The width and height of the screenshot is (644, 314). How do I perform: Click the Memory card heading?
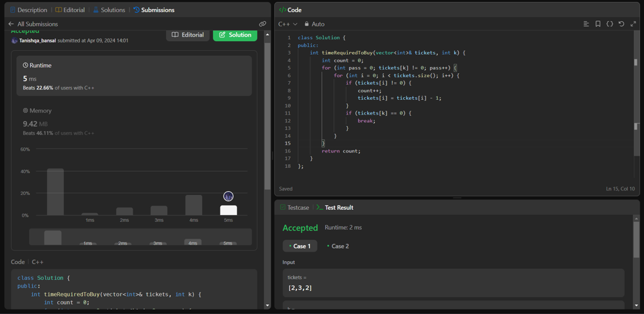[37, 111]
